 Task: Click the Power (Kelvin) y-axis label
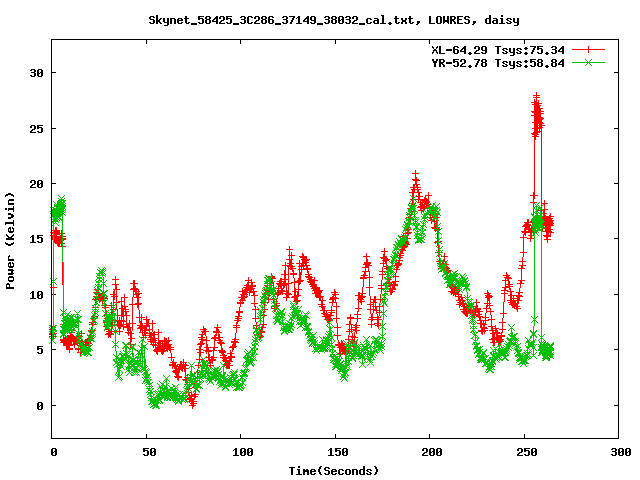(x=10, y=241)
